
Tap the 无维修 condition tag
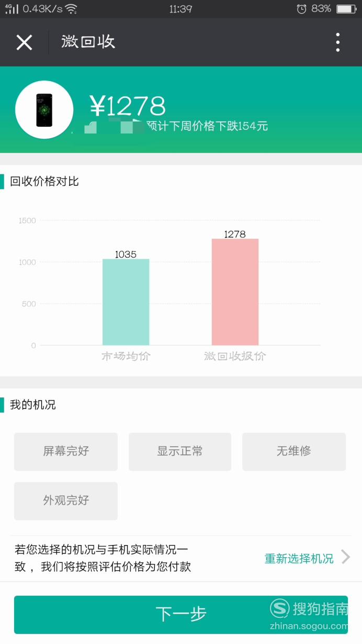click(294, 451)
